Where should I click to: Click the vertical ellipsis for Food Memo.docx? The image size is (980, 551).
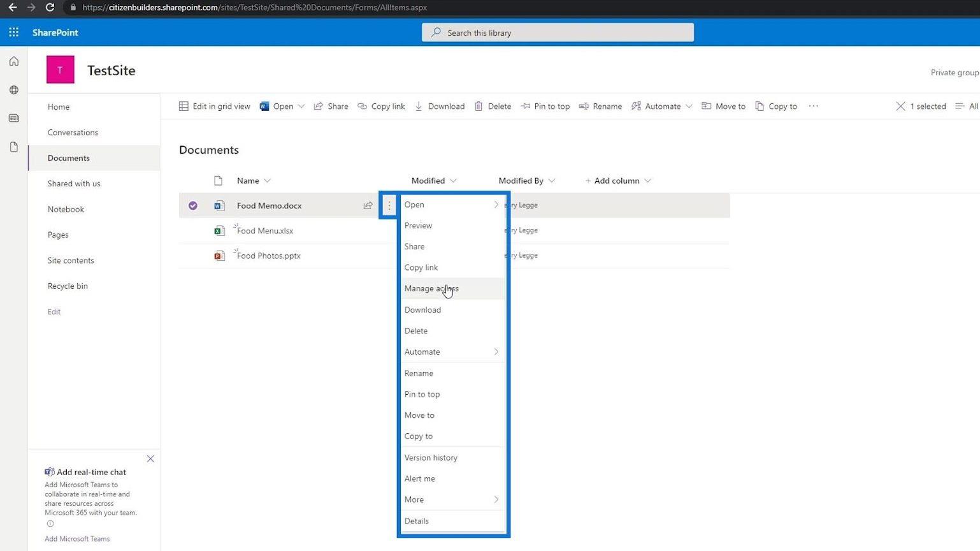click(x=389, y=205)
